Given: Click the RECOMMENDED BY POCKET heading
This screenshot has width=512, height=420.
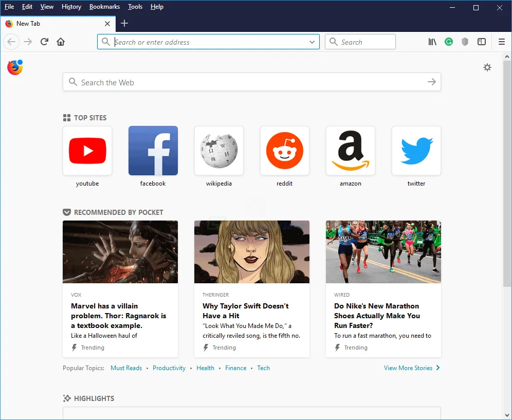Looking at the screenshot, I should (x=119, y=212).
